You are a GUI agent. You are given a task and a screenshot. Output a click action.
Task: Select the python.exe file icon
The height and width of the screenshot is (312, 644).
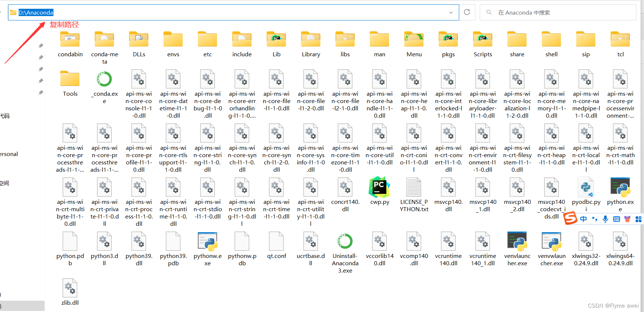pos(620,187)
